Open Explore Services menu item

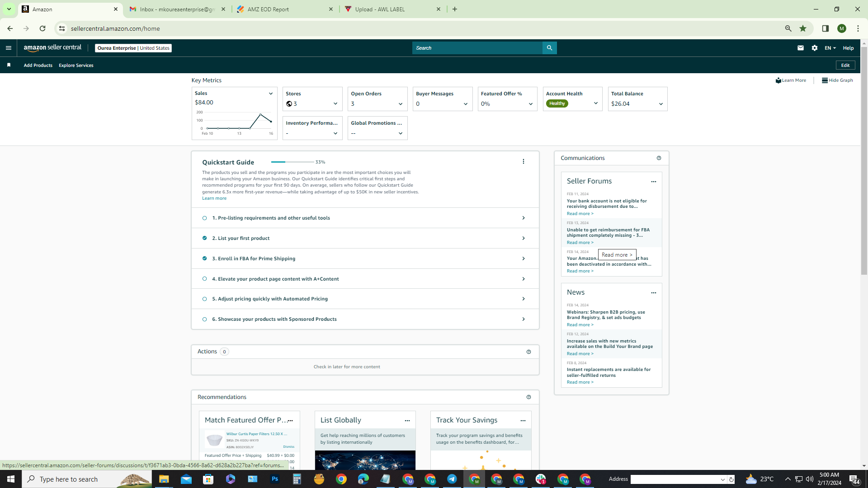click(76, 66)
